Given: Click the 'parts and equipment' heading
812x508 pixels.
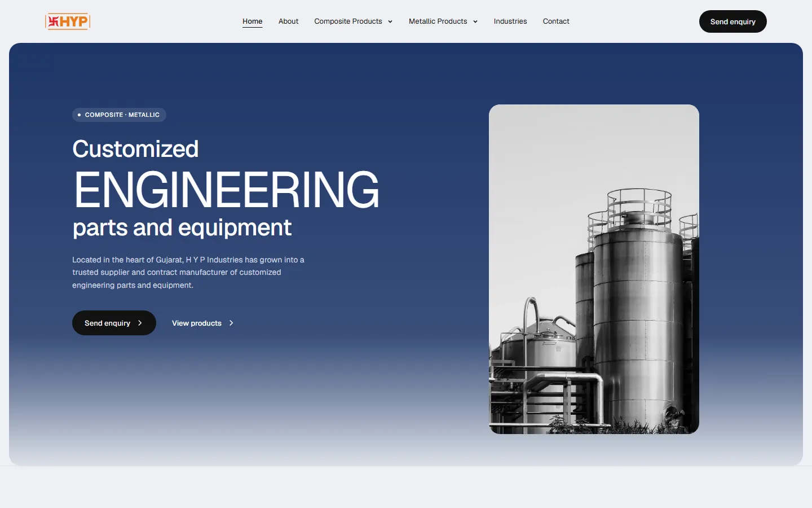Looking at the screenshot, I should tap(182, 227).
